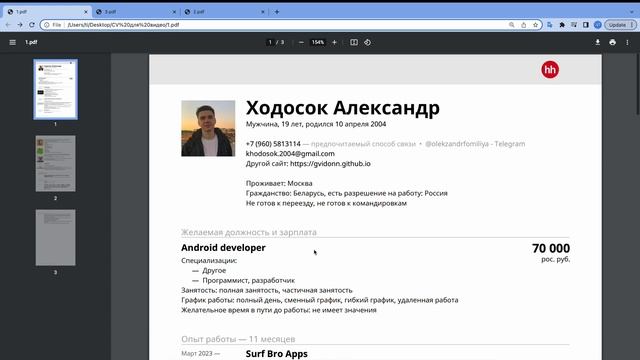Close the 2.pdf tab

pos(263,12)
